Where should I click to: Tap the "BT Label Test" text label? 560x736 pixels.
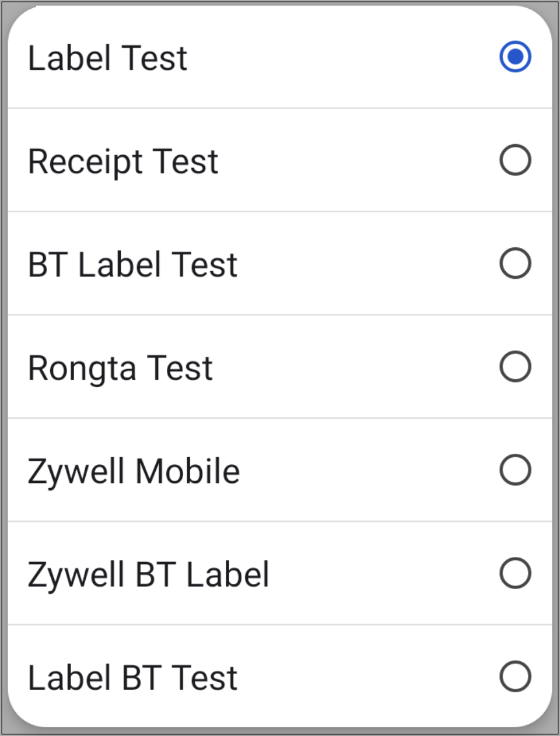pyautogui.click(x=133, y=265)
